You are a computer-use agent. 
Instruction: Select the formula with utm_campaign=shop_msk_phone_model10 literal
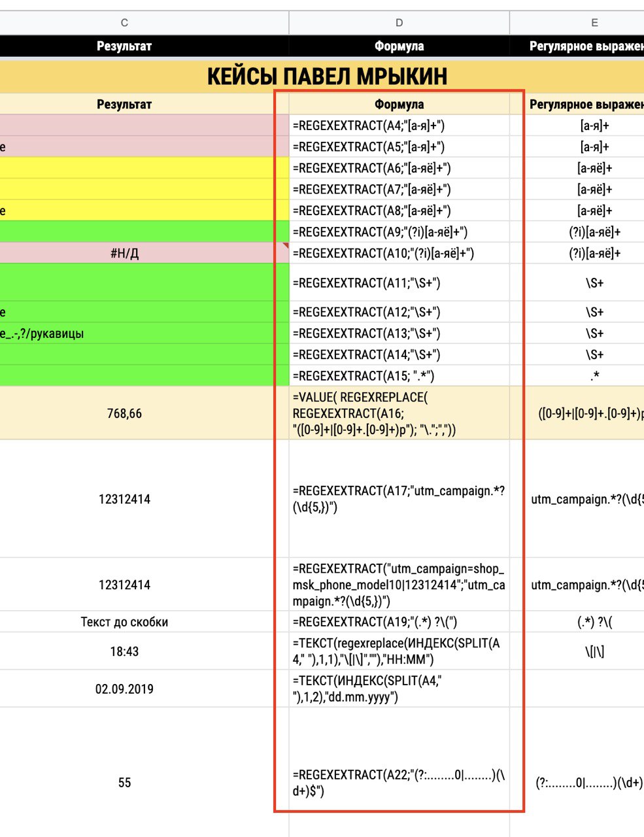pos(399,585)
